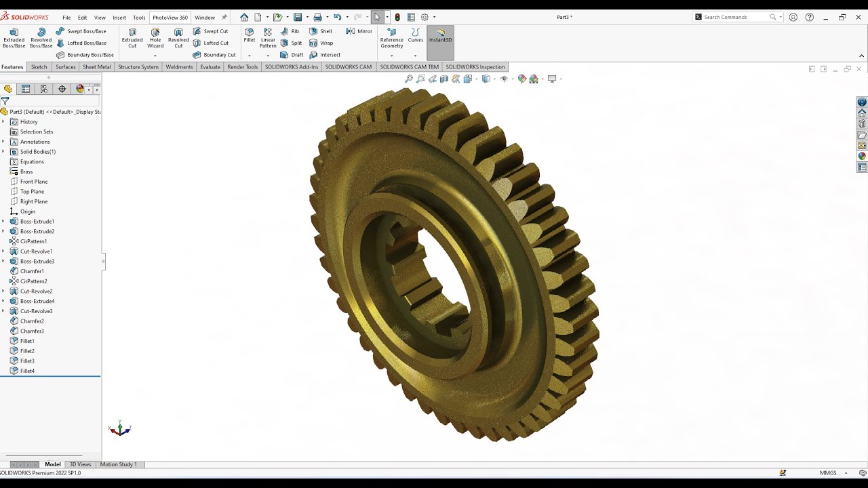Open ConfigurationManager tab in left panel

pos(44,89)
